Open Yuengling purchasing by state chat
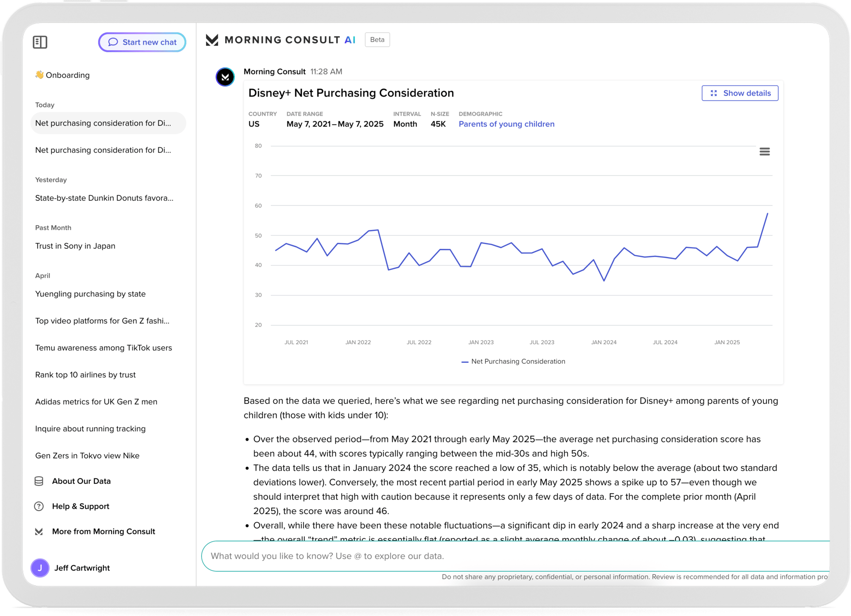 [90, 294]
